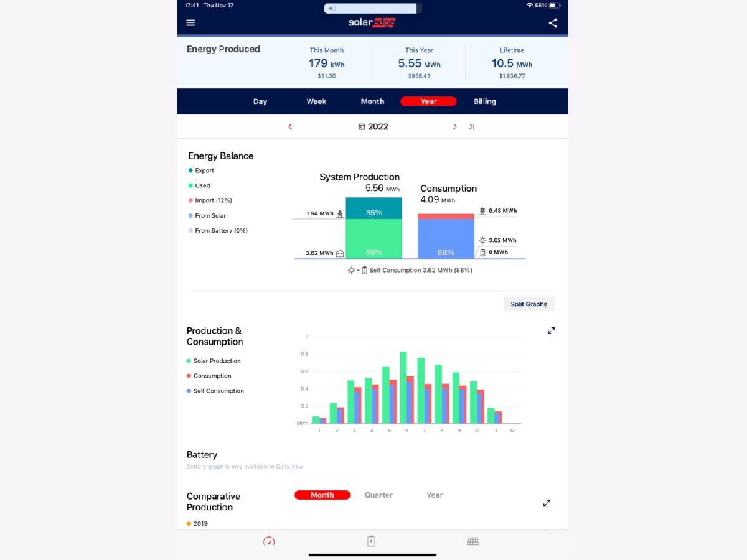The image size is (747, 560).
Task: Open the 2022 date picker
Action: pyautogui.click(x=374, y=127)
